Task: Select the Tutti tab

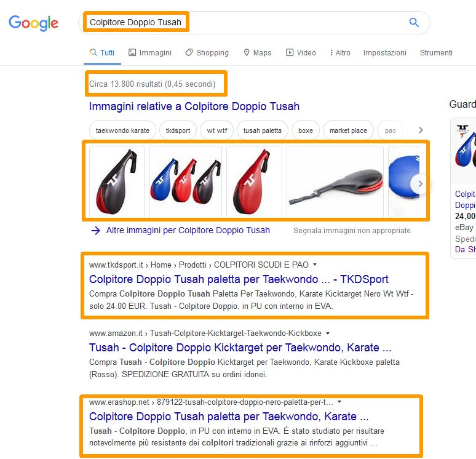Action: pos(102,52)
